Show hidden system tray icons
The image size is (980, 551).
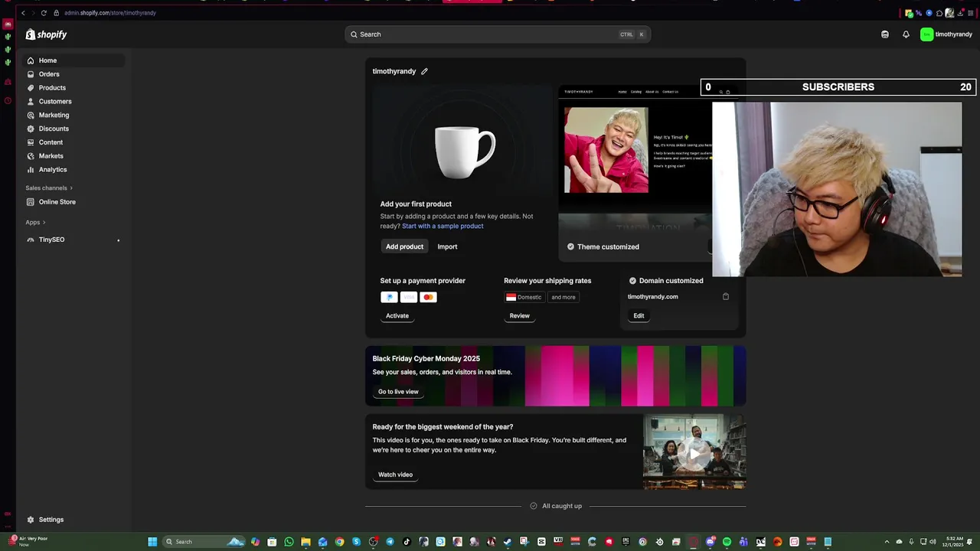[887, 542]
